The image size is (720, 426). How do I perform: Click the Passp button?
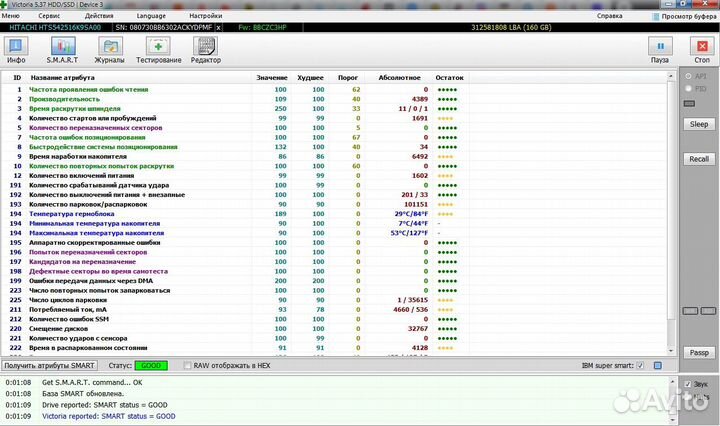[x=699, y=352]
